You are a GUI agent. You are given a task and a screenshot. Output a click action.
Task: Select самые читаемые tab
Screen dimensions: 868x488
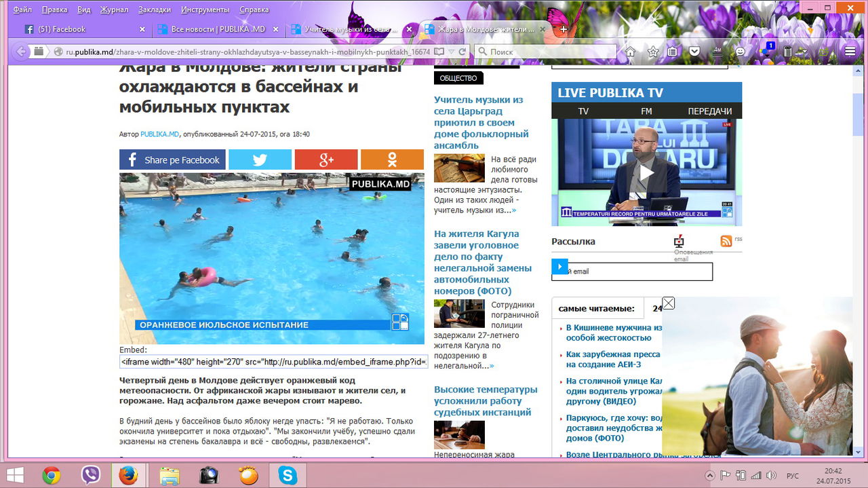coord(597,308)
